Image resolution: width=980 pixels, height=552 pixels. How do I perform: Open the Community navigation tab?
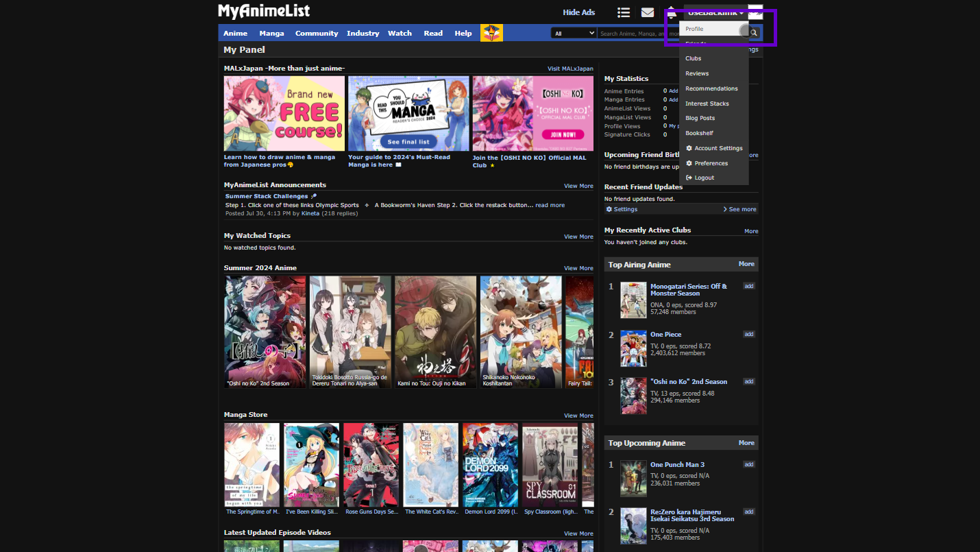click(317, 32)
